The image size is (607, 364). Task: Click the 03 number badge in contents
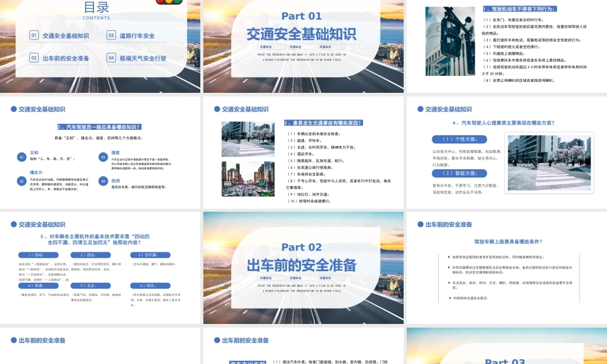click(111, 35)
